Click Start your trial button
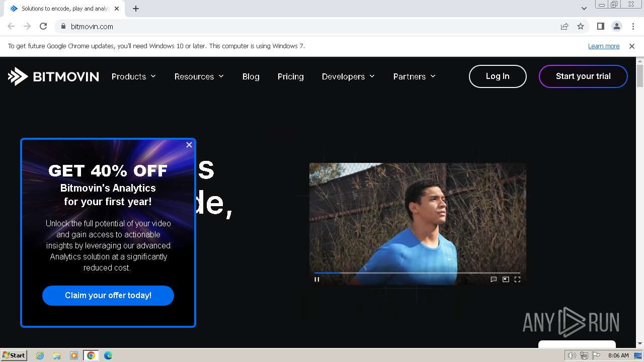This screenshot has height=362, width=644. (583, 76)
